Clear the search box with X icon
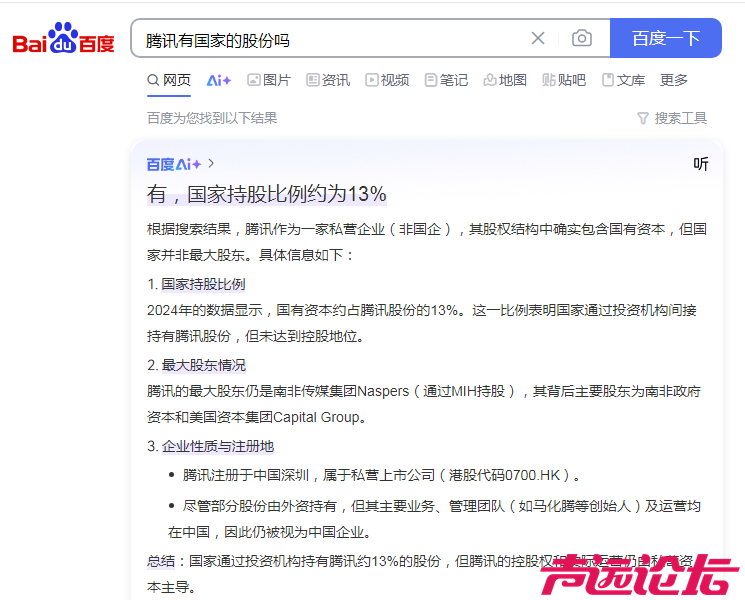Screen dimensions: 745x600 pos(538,38)
